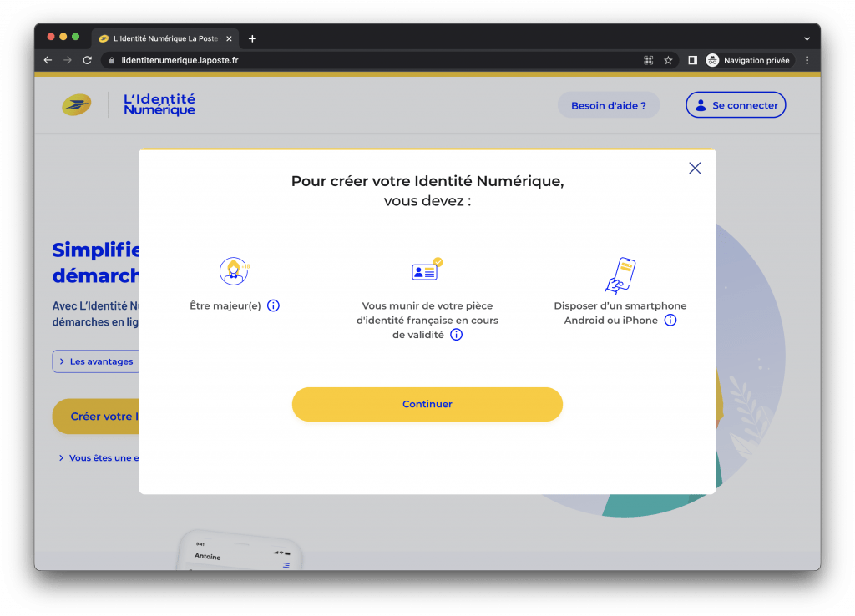Open info icon after 'de validité'
Screen dimensions: 855x616
[457, 335]
